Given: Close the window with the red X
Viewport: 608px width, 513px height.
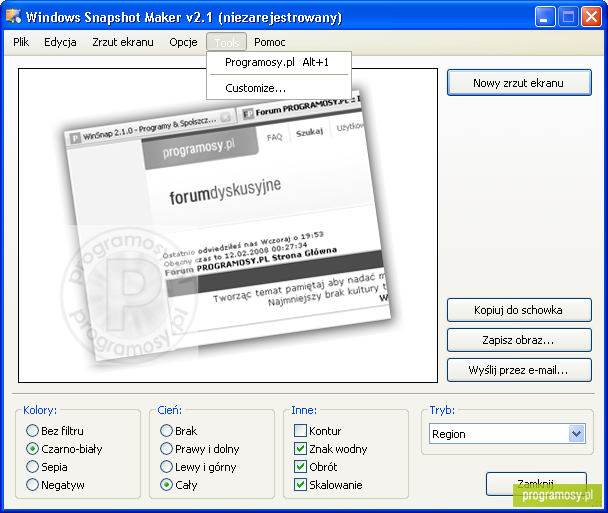Looking at the screenshot, I should pos(591,17).
